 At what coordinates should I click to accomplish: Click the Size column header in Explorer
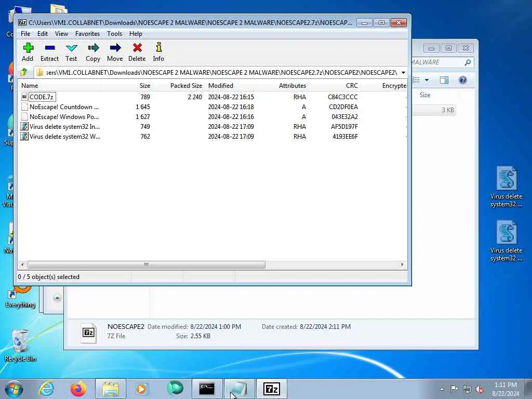(x=425, y=95)
